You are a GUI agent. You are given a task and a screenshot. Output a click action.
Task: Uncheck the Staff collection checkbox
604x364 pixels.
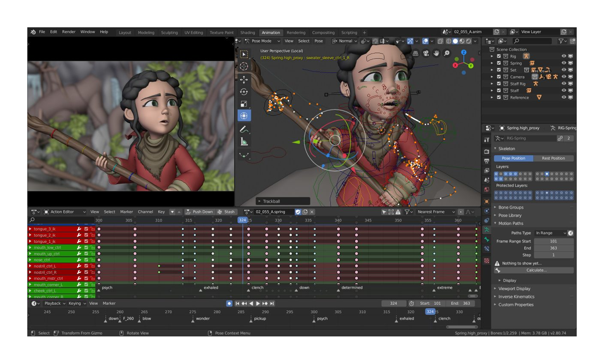pos(499,90)
